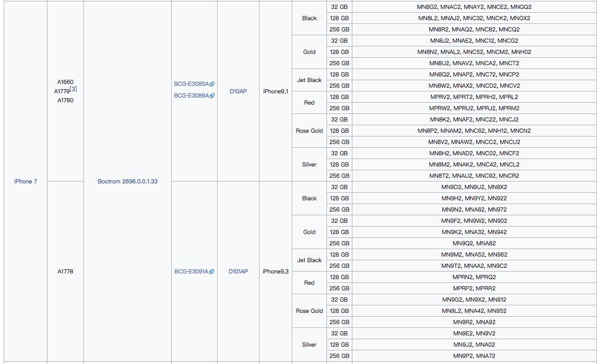Follow the BCG-E3086A FCC ID link text
The image size is (601, 364).
(x=191, y=96)
